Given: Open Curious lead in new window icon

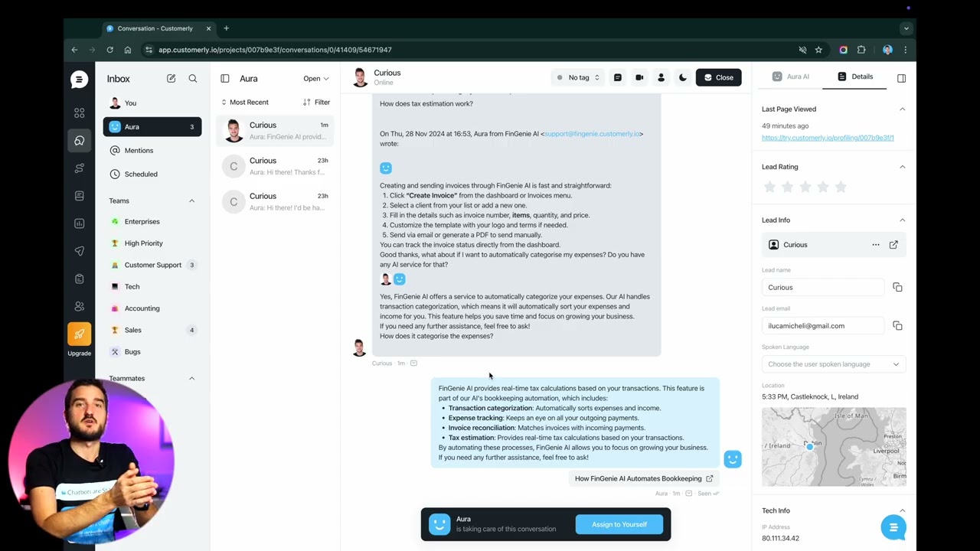Looking at the screenshot, I should click(893, 245).
